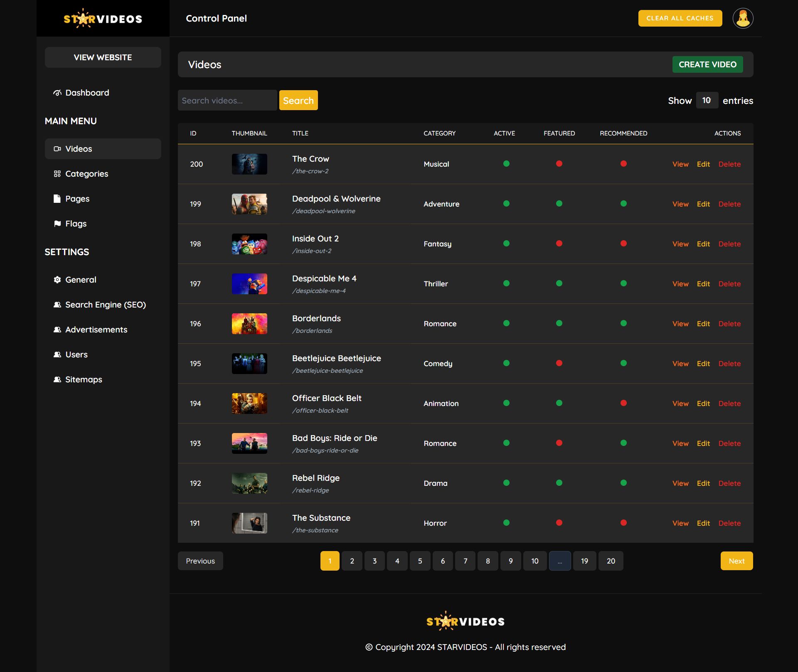This screenshot has height=672, width=798.
Task: Go to page 5 of videos
Action: click(420, 561)
